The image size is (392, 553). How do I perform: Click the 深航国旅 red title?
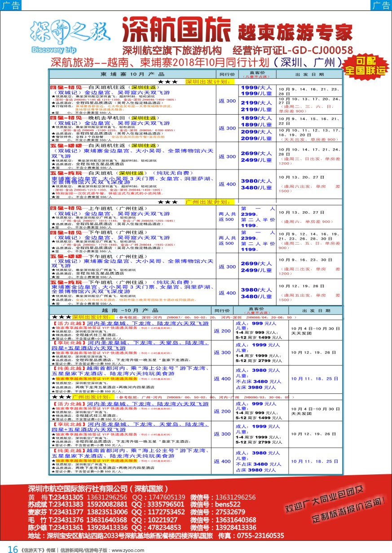[x=176, y=30]
